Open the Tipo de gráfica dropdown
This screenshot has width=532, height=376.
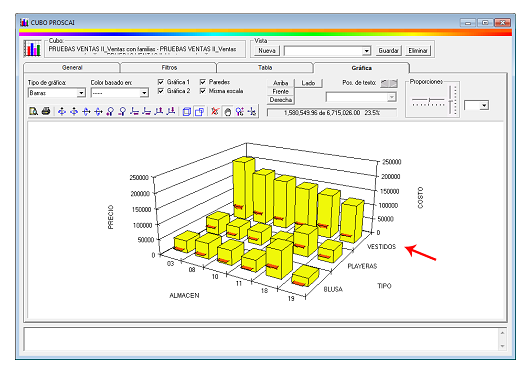pos(81,93)
